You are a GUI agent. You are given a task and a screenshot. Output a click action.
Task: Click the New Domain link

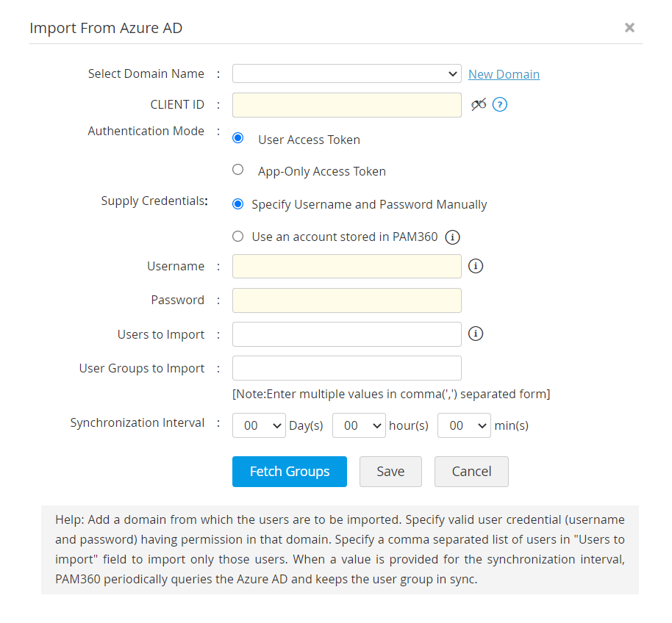[x=504, y=74]
